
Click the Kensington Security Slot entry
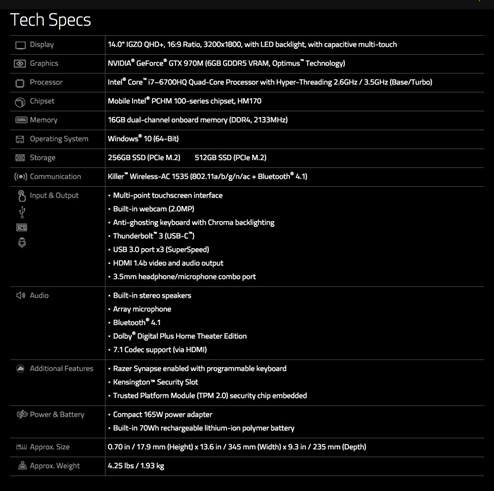coord(155,382)
